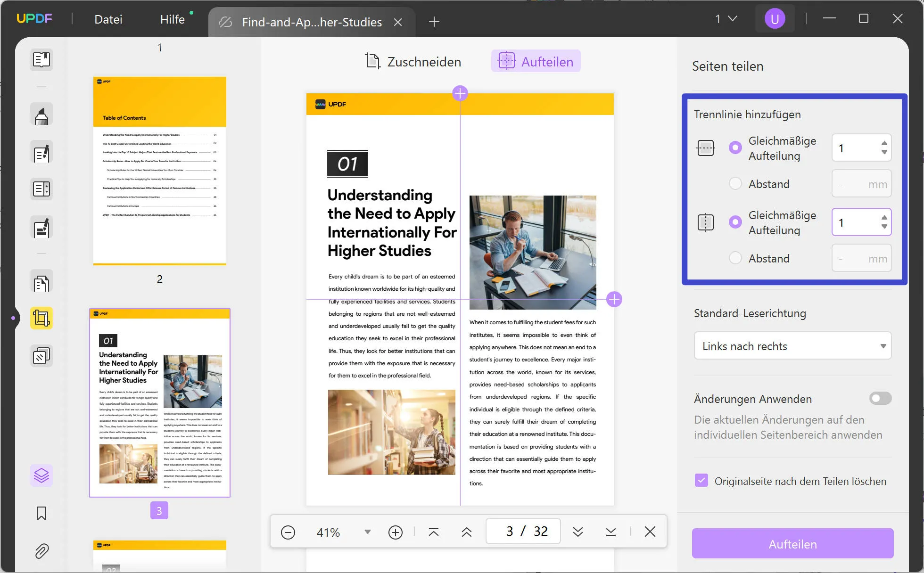Open the zoom level dropdown arrow
The height and width of the screenshot is (573, 924).
click(x=368, y=532)
